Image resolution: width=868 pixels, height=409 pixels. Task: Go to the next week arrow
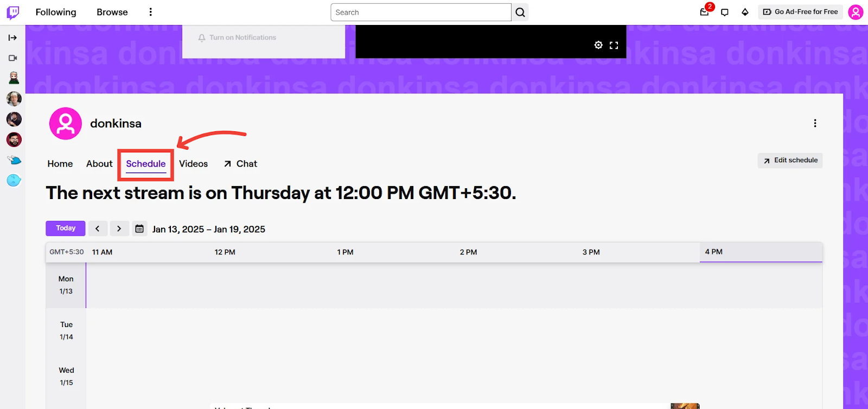(119, 228)
